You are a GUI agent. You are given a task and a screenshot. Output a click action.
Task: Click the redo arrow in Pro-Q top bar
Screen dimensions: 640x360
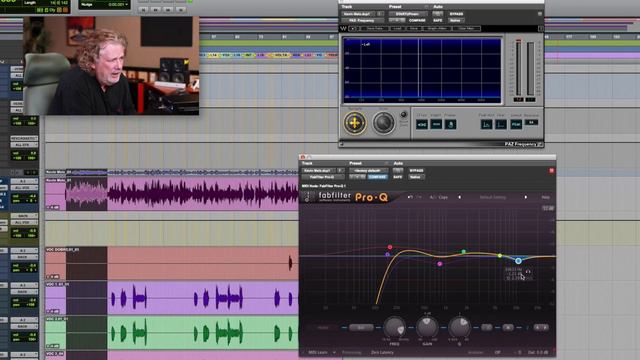click(x=418, y=198)
